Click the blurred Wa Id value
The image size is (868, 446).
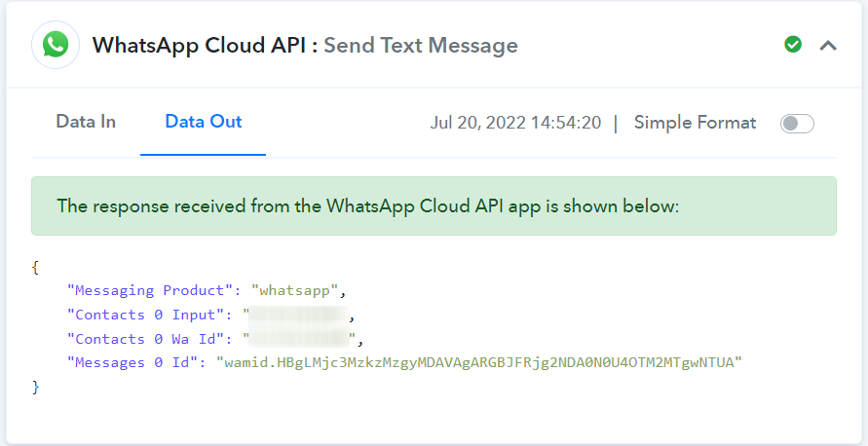(298, 339)
